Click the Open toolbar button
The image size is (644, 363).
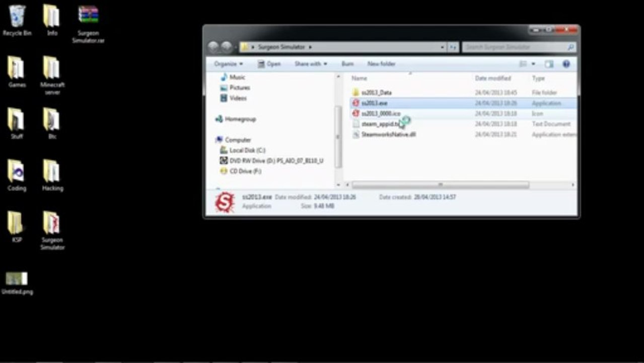click(x=269, y=64)
